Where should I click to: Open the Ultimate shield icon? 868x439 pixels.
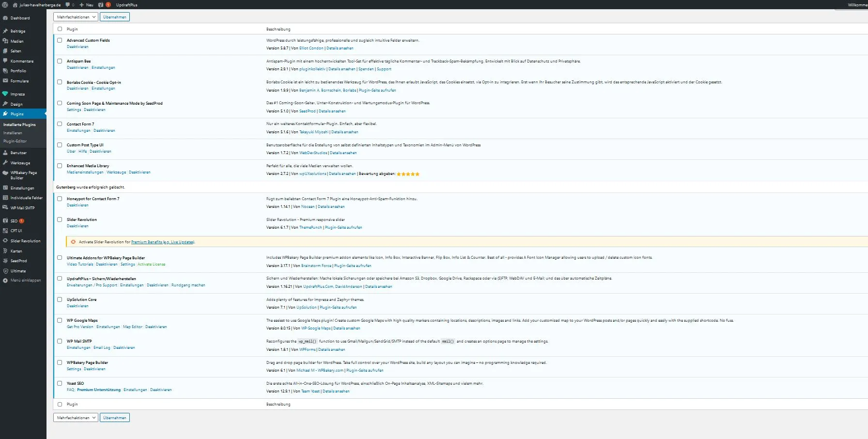coord(5,271)
